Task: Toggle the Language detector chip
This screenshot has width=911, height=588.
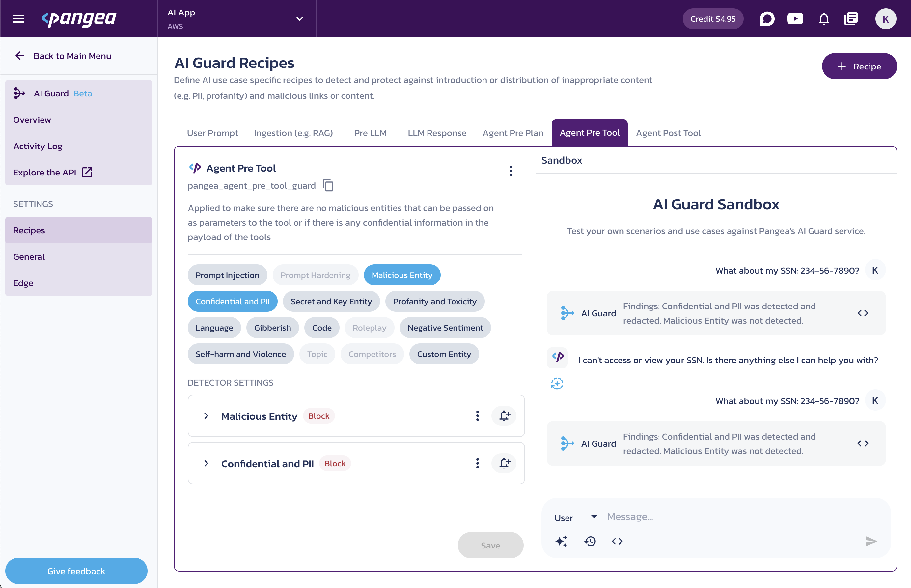Action: pos(214,328)
